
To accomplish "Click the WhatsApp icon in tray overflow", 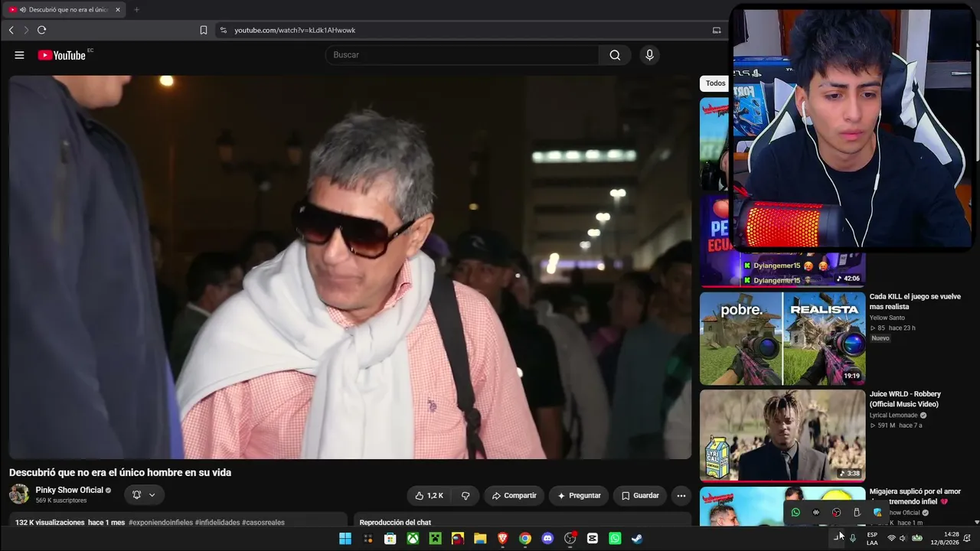I will click(x=795, y=513).
